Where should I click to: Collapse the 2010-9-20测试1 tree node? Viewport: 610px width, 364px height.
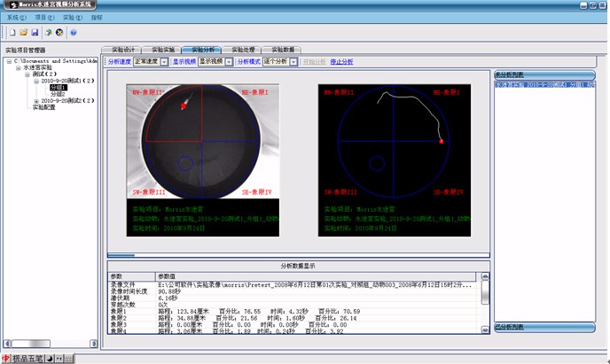click(36, 81)
